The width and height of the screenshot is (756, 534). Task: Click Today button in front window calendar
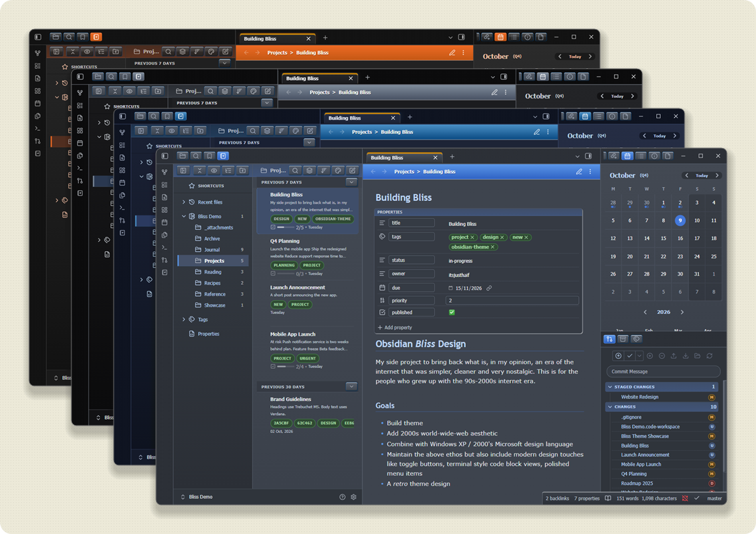point(702,176)
